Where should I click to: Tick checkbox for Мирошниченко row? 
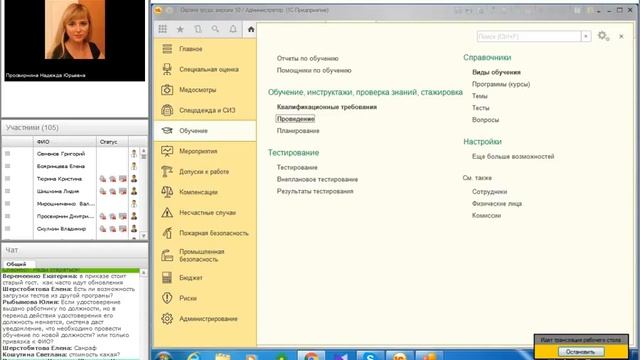click(x=7, y=204)
